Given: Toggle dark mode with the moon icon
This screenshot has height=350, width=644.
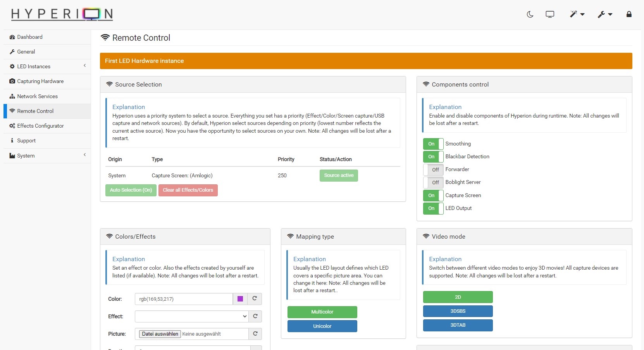Looking at the screenshot, I should click(530, 14).
